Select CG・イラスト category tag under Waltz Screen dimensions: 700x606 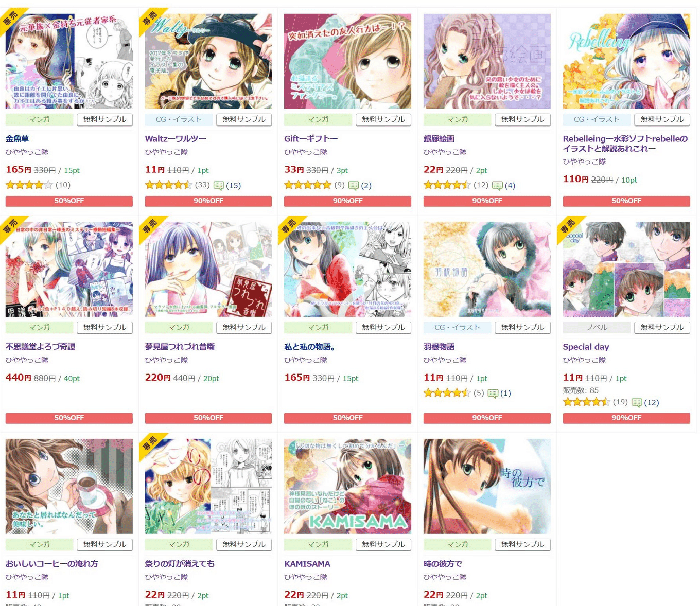(179, 119)
